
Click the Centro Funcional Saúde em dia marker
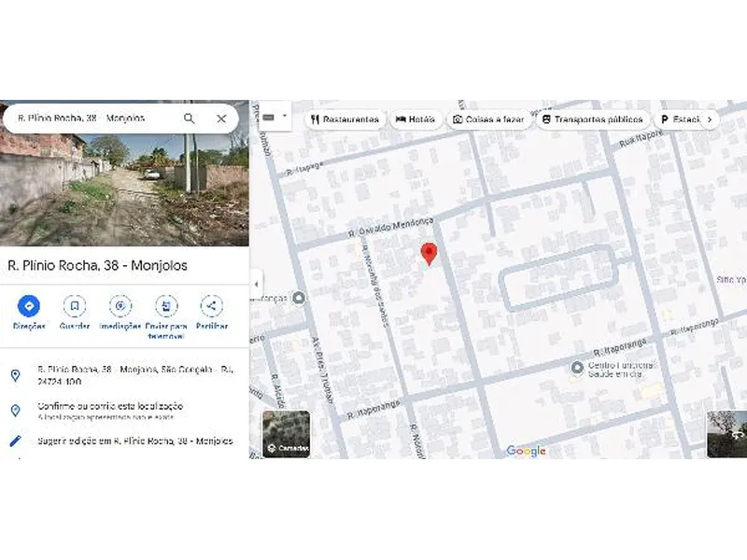[577, 368]
